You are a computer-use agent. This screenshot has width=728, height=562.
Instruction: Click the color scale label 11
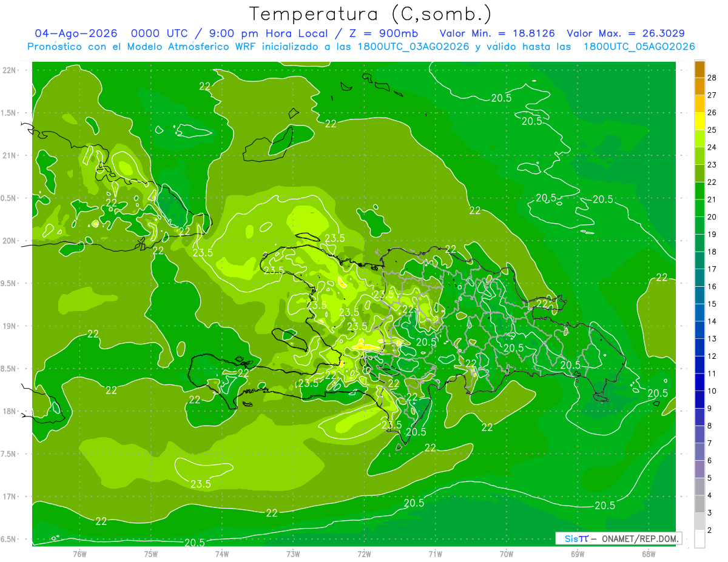tap(712, 373)
